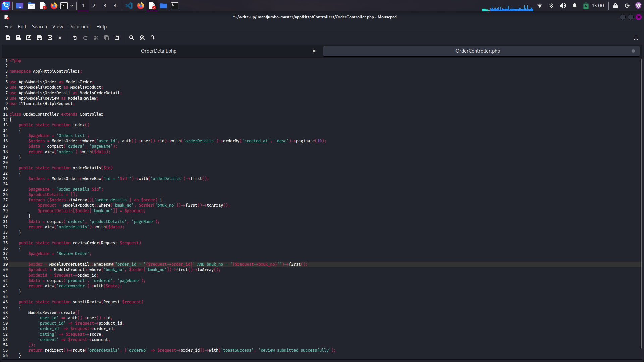Click the Save file toolbar icon
The width and height of the screenshot is (644, 362).
(x=29, y=38)
